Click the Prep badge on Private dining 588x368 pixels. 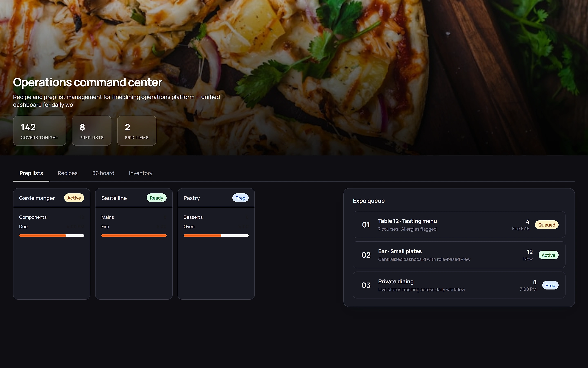(x=550, y=285)
